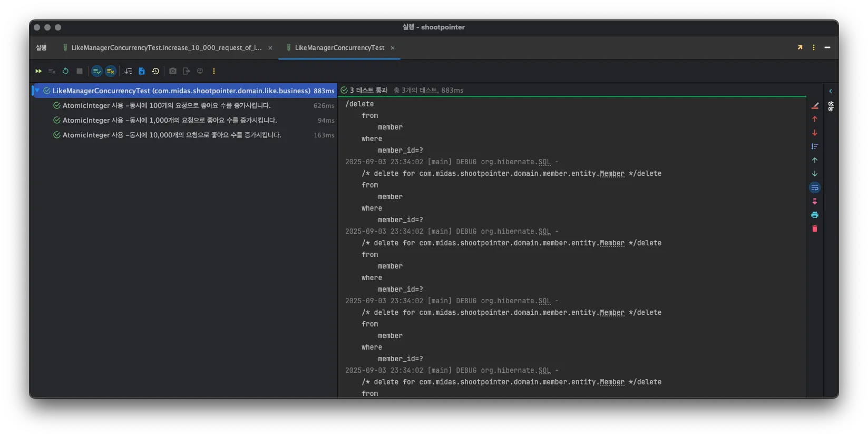Expand the collapsed 성능 side panel chevron
The image size is (868, 437).
coord(831,91)
